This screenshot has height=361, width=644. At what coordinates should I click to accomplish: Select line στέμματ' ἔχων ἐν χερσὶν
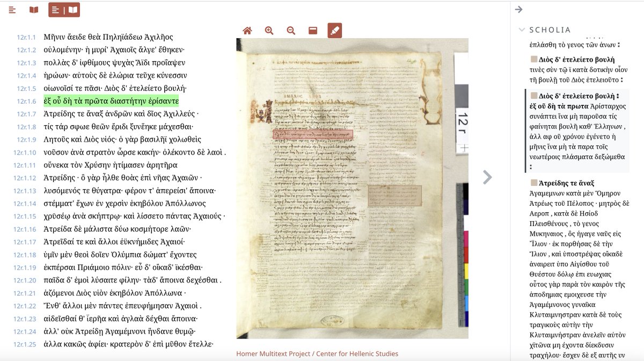pos(125,204)
